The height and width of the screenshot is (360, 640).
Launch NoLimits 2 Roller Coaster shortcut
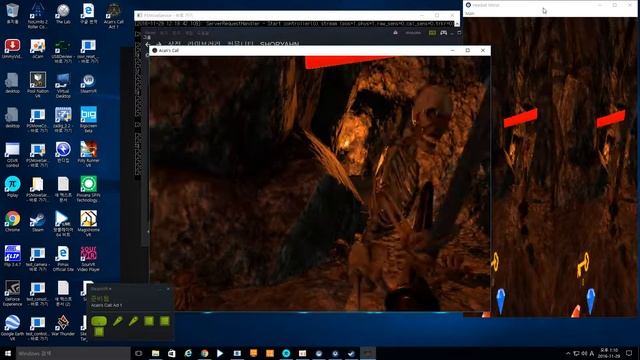pos(38,16)
